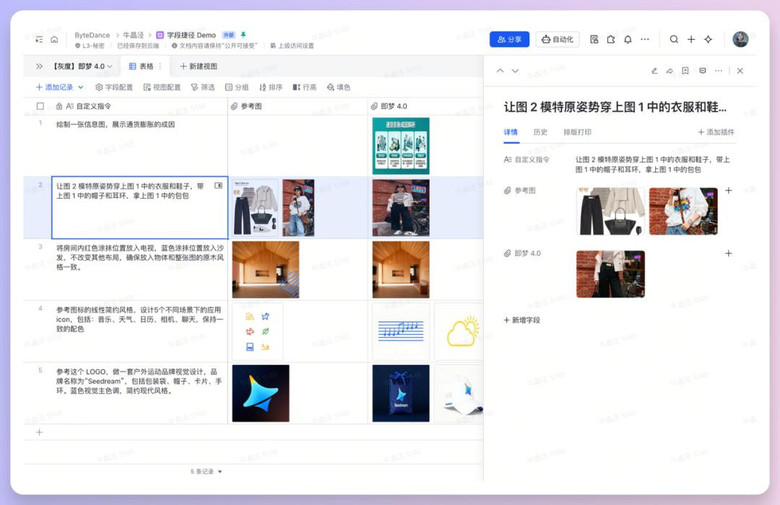Open row 5 blue star logo thumbnail
780x505 pixels.
(x=261, y=393)
